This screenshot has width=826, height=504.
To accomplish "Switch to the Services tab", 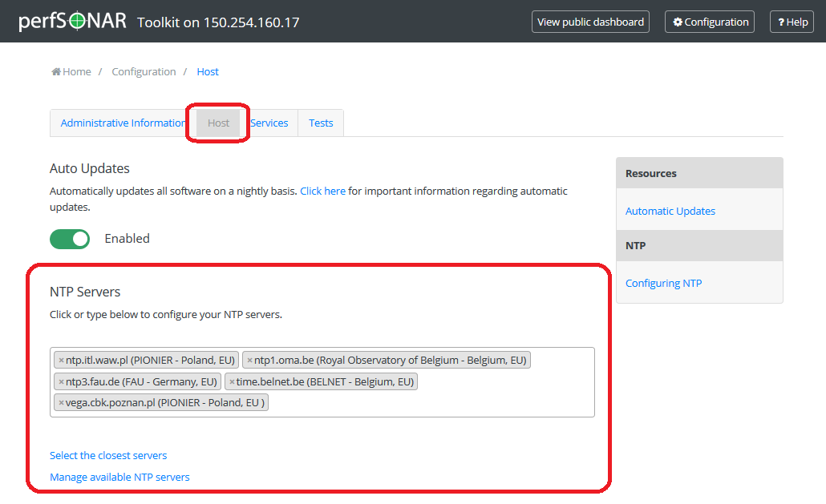I will tap(269, 123).
